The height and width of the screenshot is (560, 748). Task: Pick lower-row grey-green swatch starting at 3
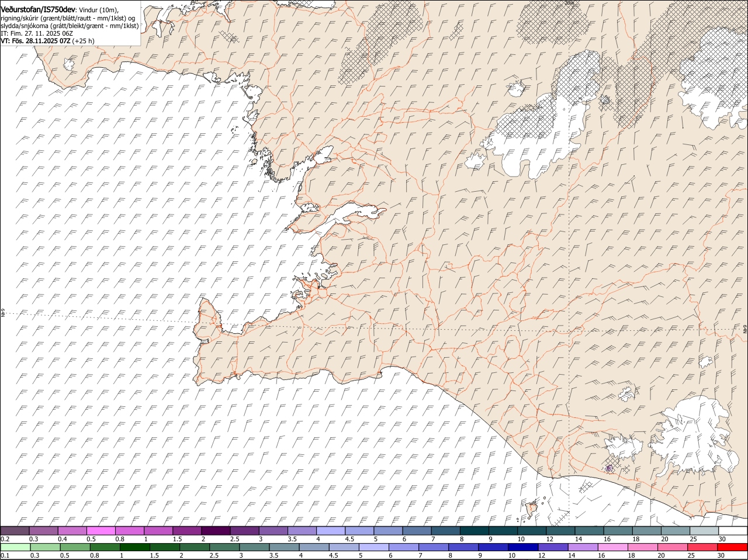coord(254,547)
